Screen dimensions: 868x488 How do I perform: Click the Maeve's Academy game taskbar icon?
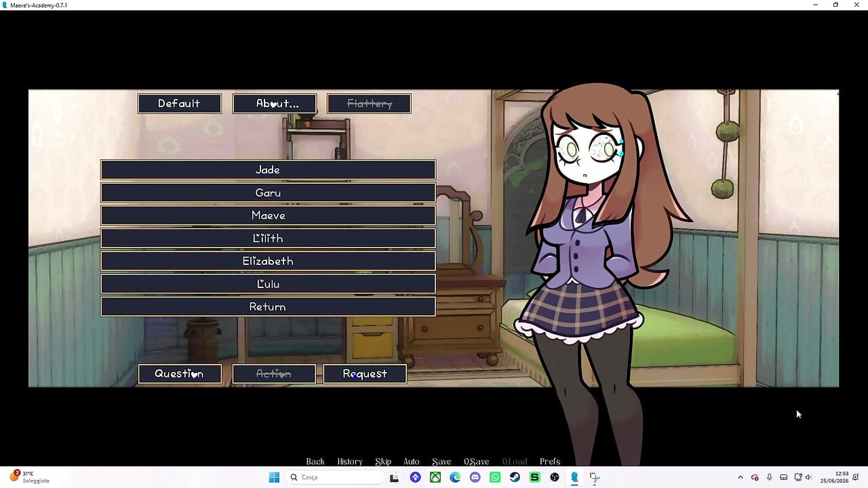pos(574,477)
